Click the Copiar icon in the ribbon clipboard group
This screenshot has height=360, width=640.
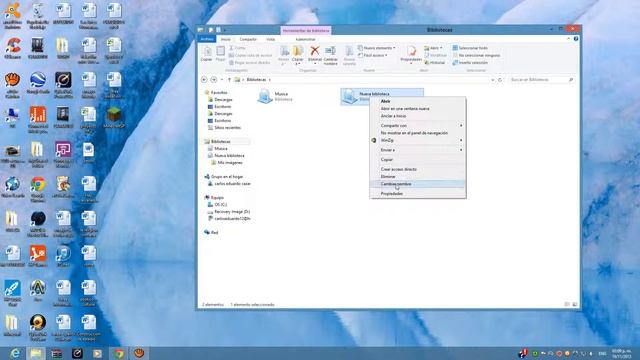click(207, 53)
